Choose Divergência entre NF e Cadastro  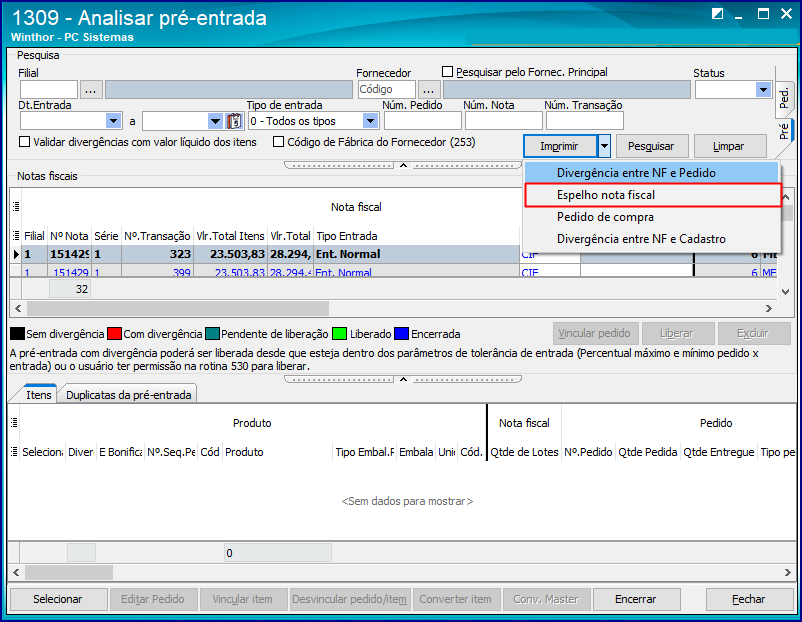point(652,239)
